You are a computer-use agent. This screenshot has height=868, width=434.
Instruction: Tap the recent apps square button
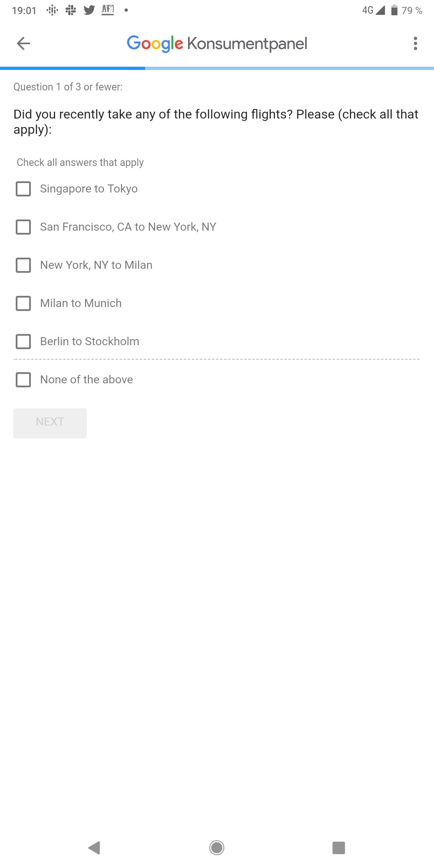[x=339, y=848]
